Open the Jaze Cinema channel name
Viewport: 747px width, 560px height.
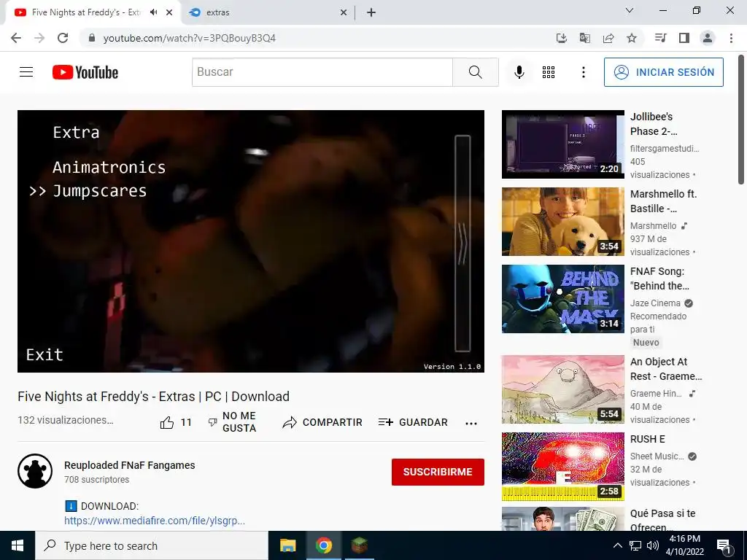click(x=655, y=303)
